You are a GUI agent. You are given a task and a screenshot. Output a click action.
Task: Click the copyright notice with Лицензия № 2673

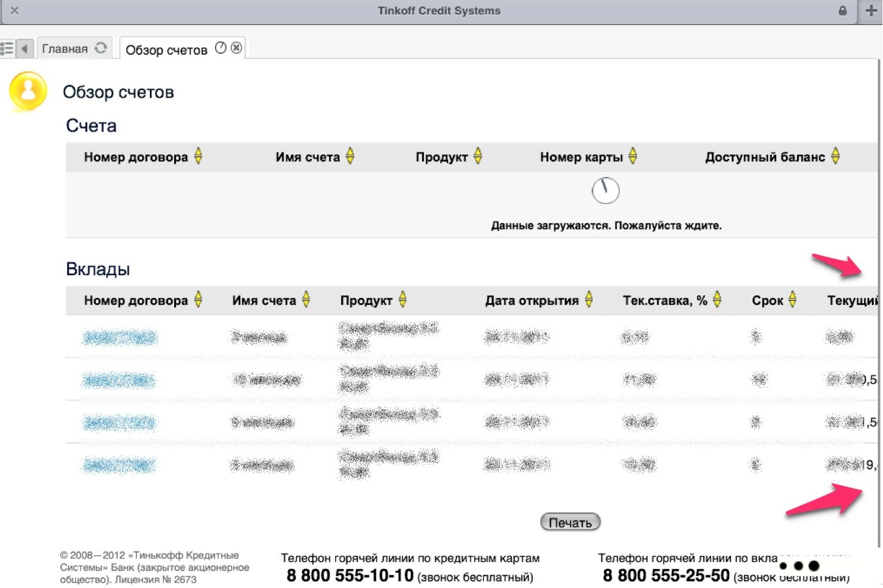click(155, 567)
